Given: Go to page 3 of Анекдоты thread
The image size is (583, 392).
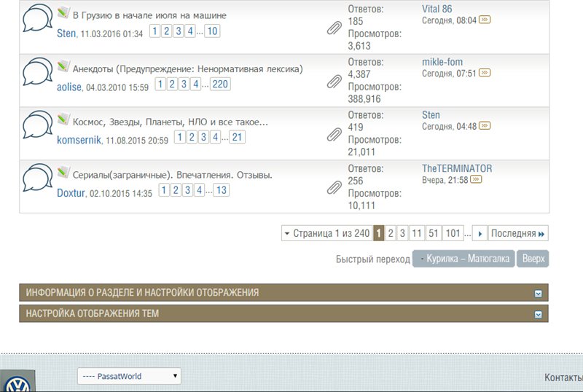Looking at the screenshot, I should 184,84.
